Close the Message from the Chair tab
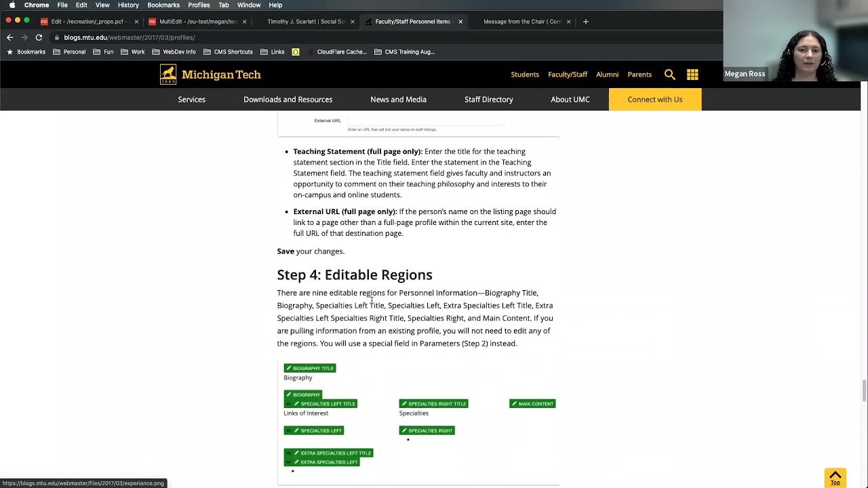The image size is (868, 488). (568, 22)
